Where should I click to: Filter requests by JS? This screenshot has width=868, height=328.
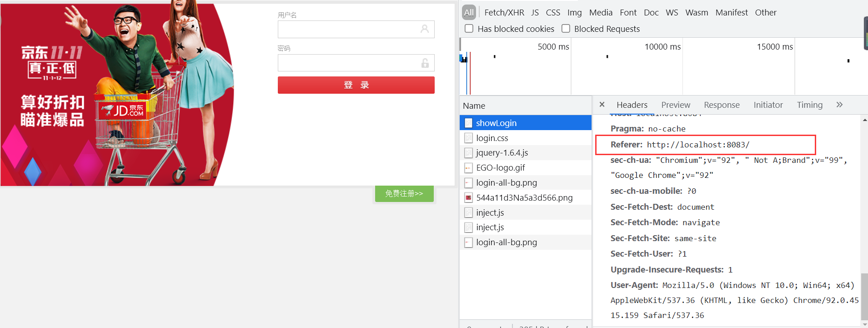tap(535, 13)
